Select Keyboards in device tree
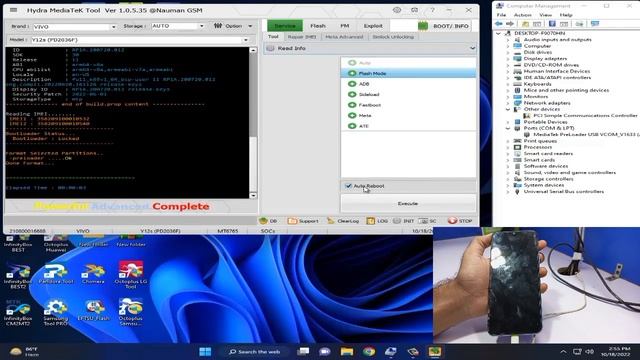This screenshot has width=640, height=360. pyautogui.click(x=537, y=84)
